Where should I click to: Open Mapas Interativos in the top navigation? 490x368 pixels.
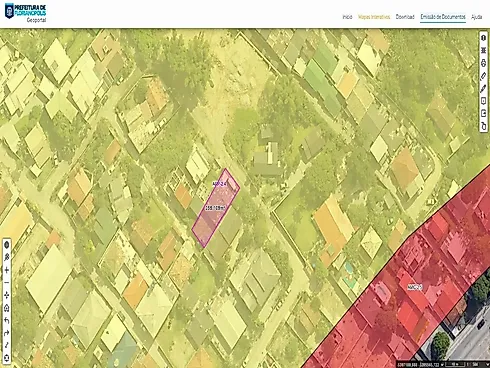(374, 17)
